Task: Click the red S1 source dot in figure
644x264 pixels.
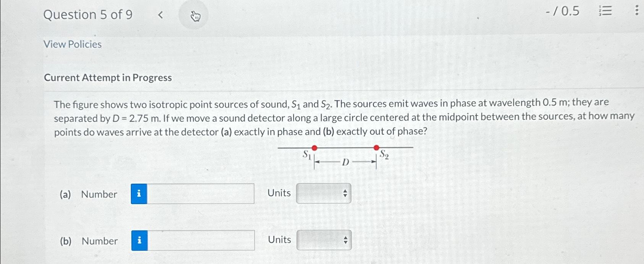Action: point(314,148)
